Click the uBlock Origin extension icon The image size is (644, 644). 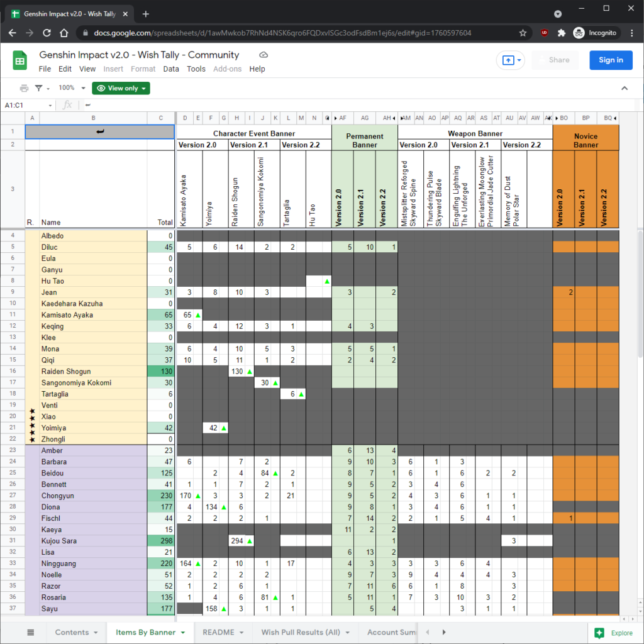coord(543,33)
